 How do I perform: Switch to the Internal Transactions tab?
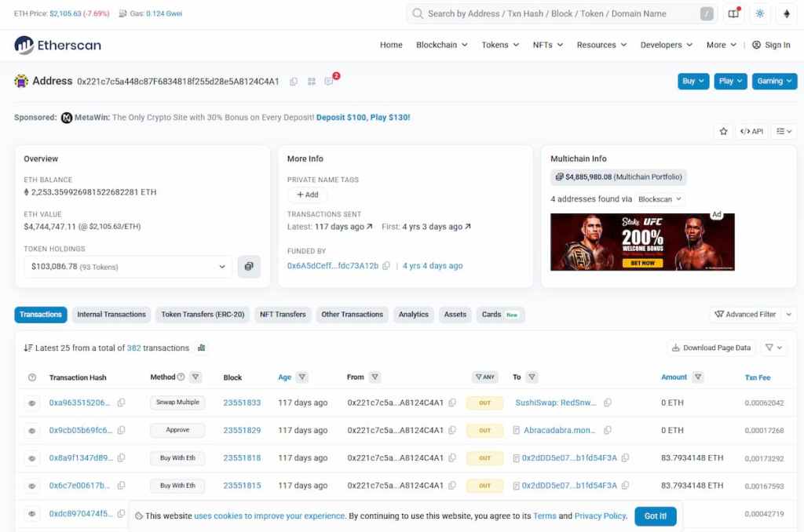[x=111, y=314]
